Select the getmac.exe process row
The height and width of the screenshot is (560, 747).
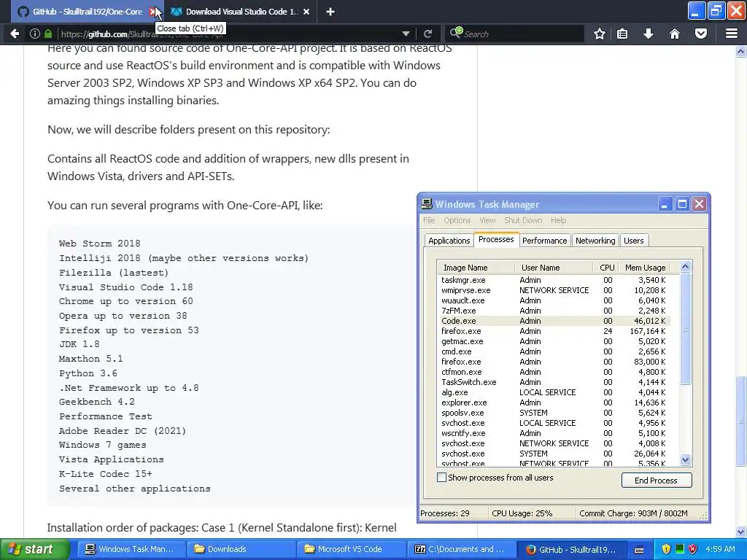[x=554, y=341]
